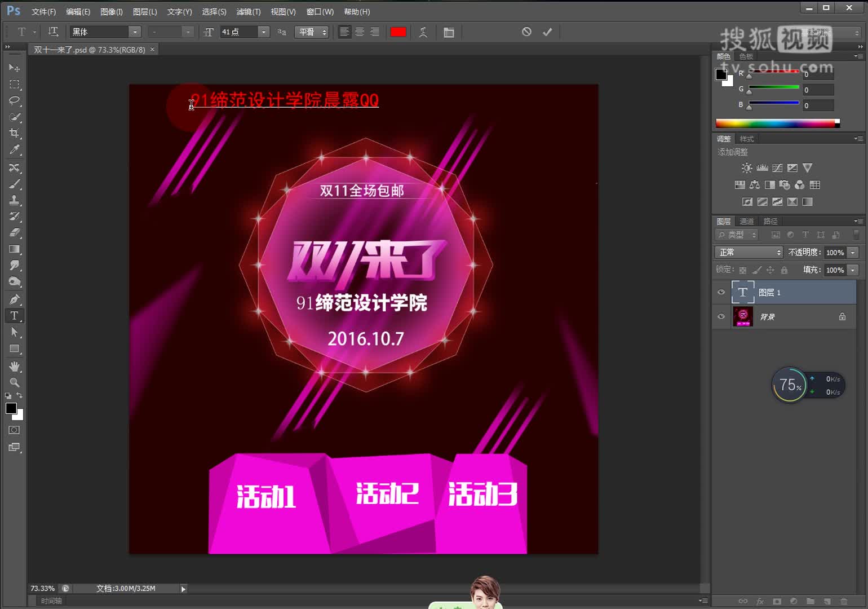Select the Zoom tool

click(14, 383)
